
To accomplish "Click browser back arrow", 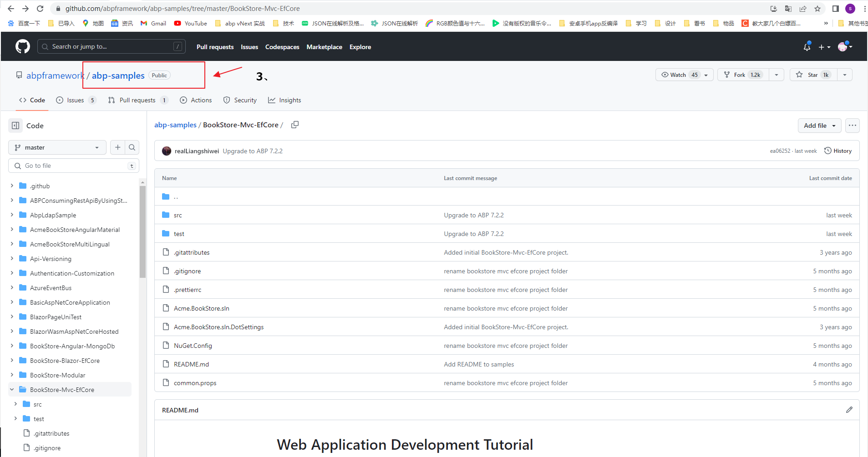I will pos(11,9).
